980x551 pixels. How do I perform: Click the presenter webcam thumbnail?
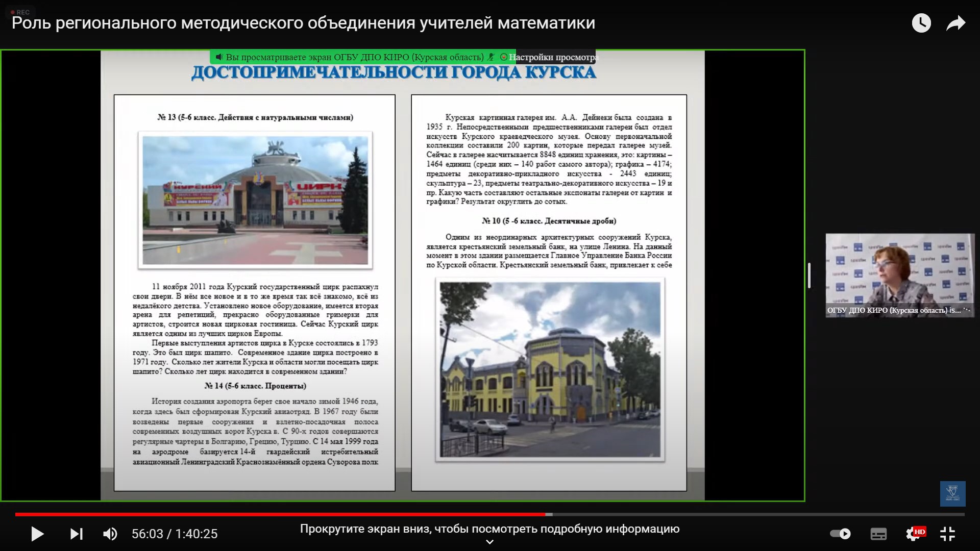tap(900, 275)
